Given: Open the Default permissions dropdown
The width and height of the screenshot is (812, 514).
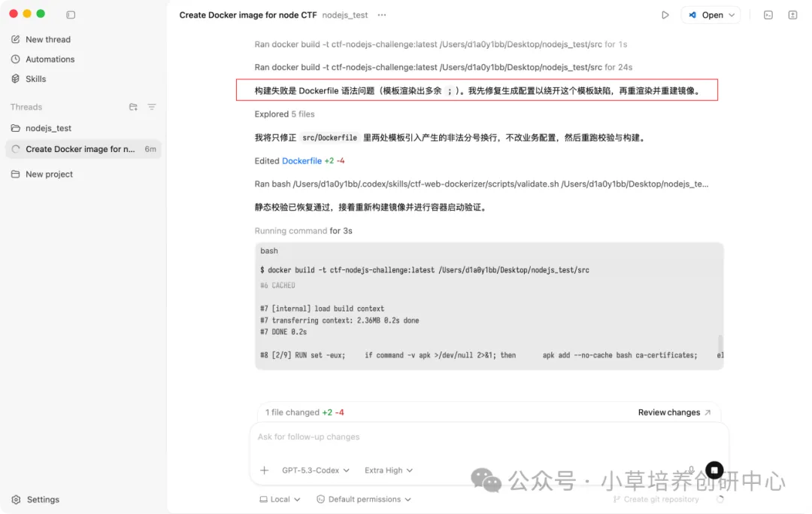Looking at the screenshot, I should (364, 500).
